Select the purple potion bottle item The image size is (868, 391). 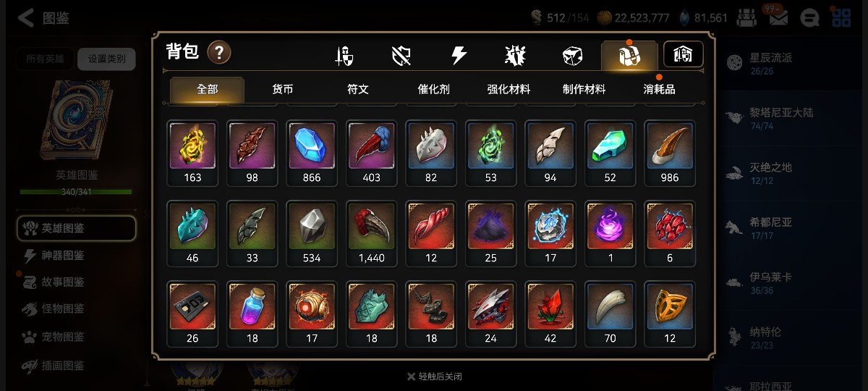(x=252, y=314)
